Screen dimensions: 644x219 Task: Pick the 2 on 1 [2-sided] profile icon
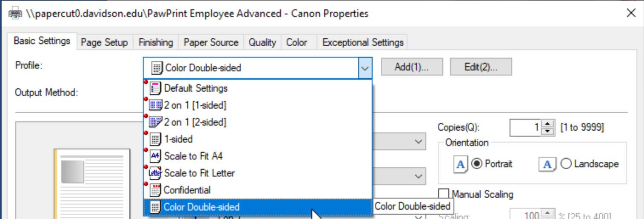click(x=156, y=122)
